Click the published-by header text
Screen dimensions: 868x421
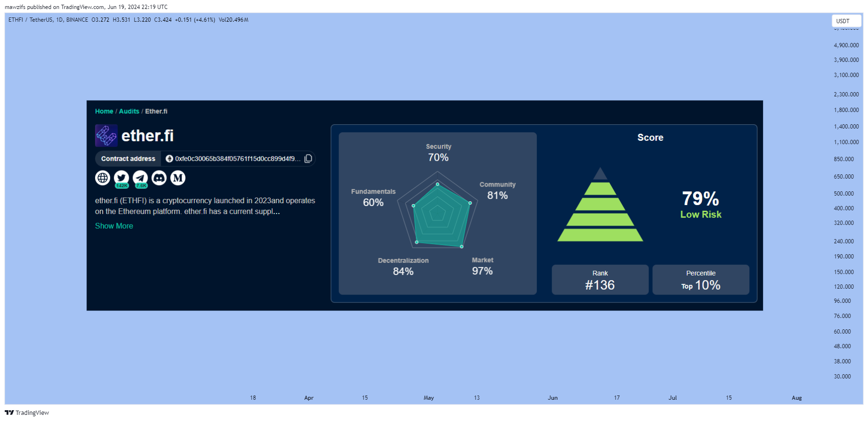(x=86, y=7)
